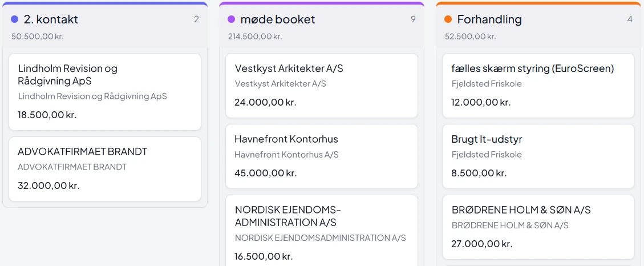Viewport: 644px width, 266px height.
Task: Click the 2. kontakt column header
Action: coord(105,26)
